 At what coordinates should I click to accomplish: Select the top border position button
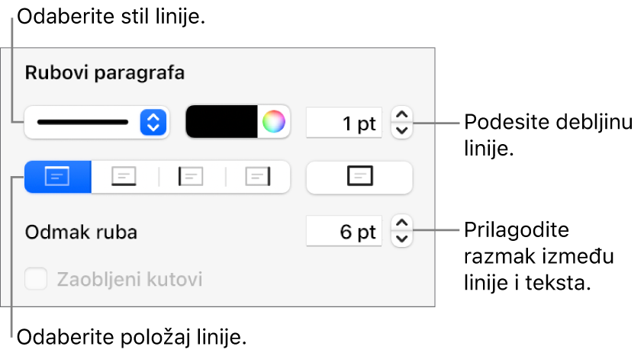(x=57, y=176)
